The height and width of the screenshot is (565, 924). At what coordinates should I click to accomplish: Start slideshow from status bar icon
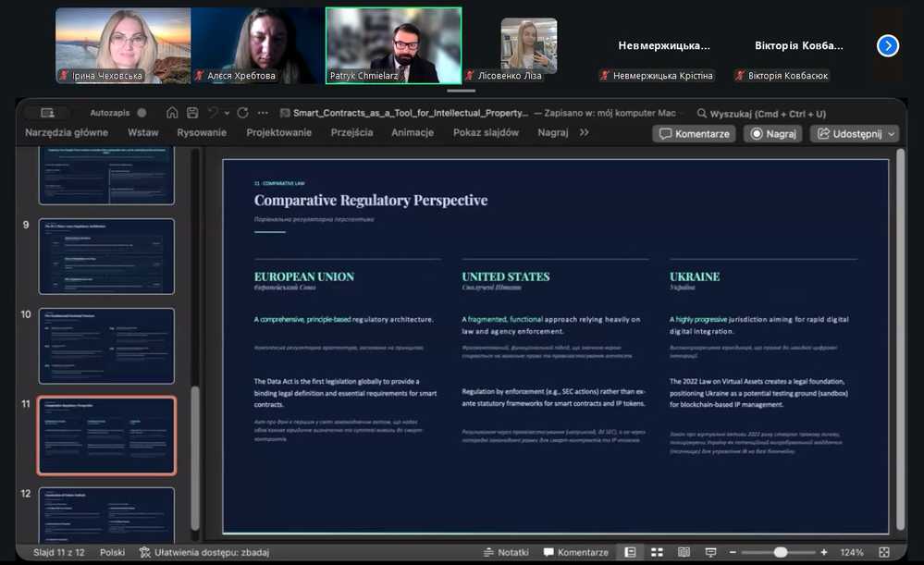[x=710, y=552]
